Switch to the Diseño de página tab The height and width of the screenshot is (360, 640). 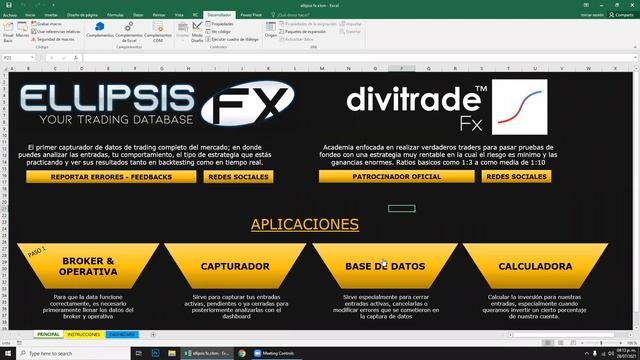tap(82, 15)
